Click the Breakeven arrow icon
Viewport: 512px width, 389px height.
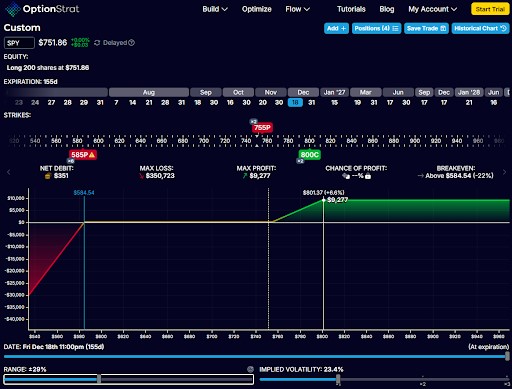coord(421,176)
